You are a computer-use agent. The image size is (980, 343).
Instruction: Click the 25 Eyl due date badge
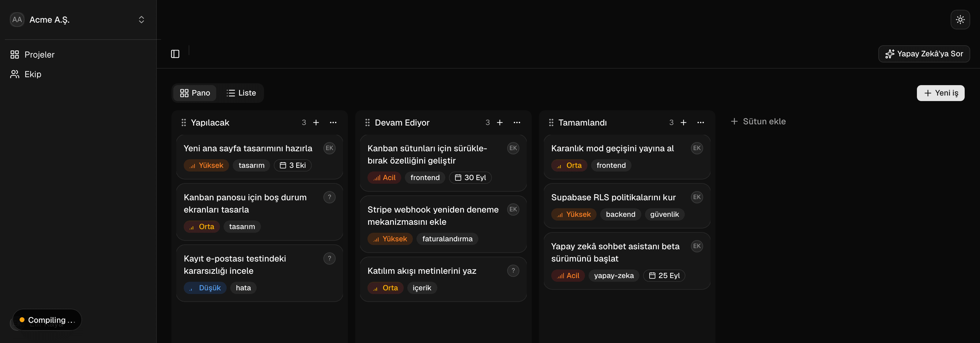pos(664,276)
